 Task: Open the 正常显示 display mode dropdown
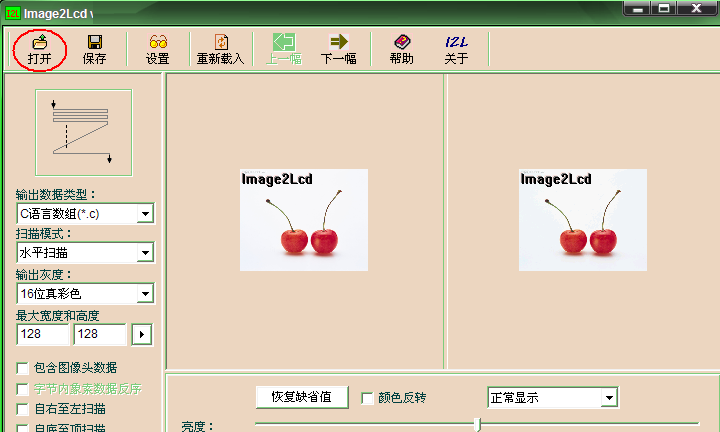click(609, 398)
